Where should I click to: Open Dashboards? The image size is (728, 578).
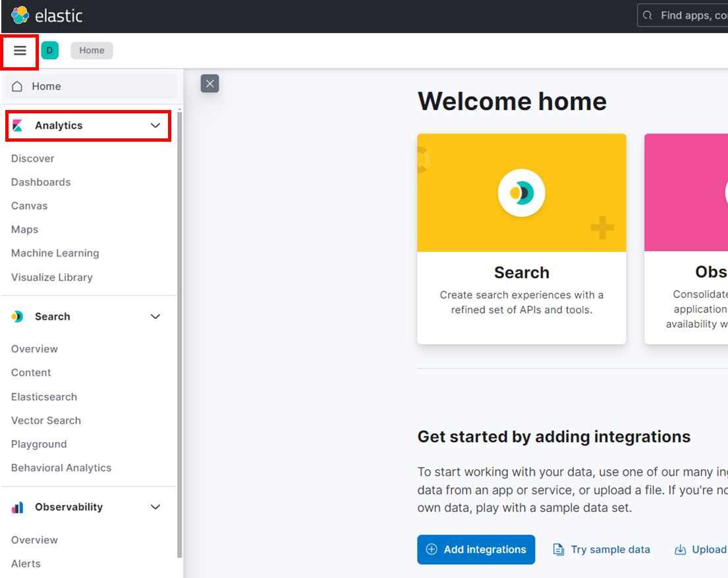pos(41,182)
